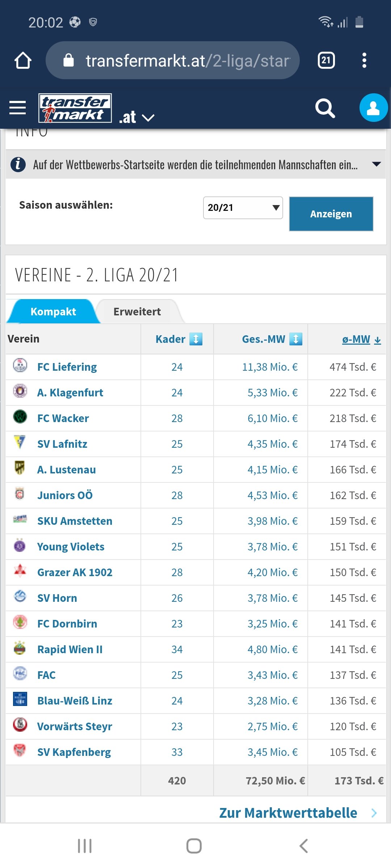Open the user profile icon
The image size is (391, 868).
(373, 108)
